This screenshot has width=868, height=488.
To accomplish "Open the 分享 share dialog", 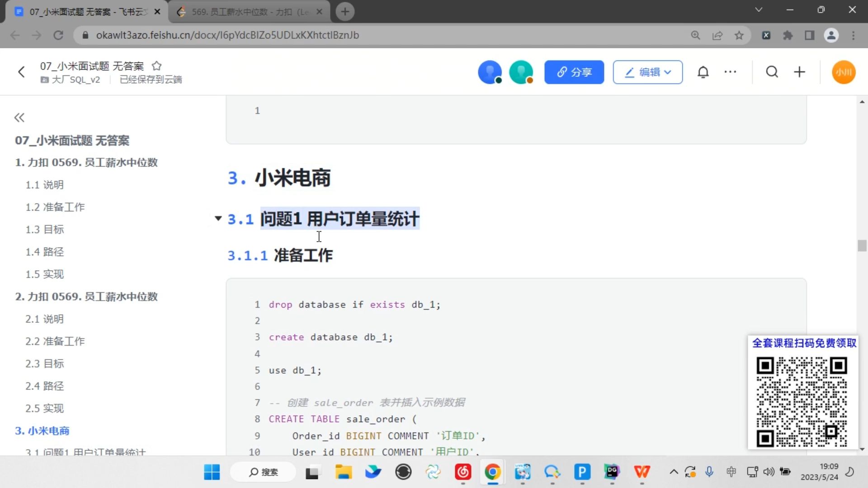I will coord(574,72).
